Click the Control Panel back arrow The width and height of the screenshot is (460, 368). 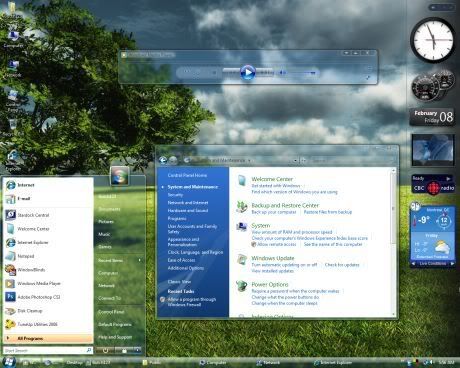click(x=163, y=160)
